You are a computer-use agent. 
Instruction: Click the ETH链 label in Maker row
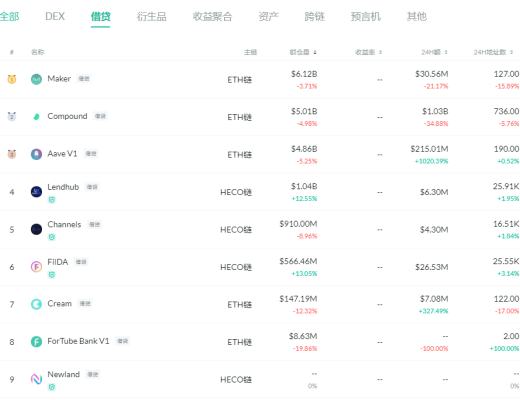pos(239,80)
